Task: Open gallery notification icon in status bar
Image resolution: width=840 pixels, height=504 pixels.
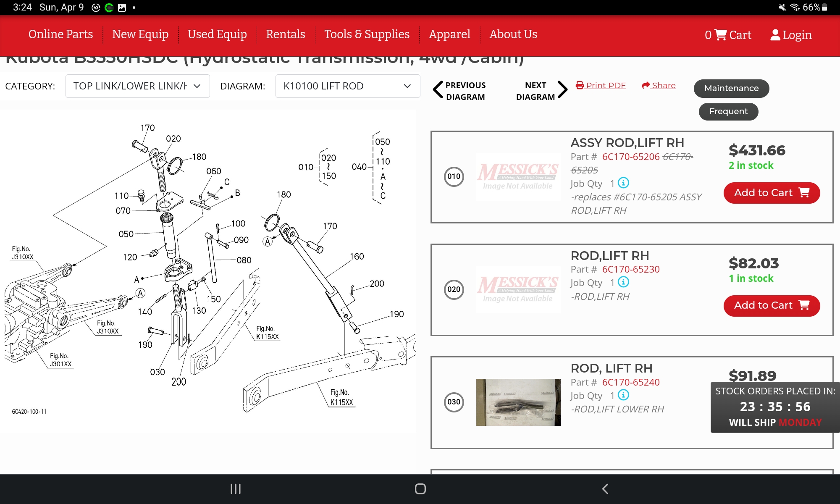Action: click(122, 8)
